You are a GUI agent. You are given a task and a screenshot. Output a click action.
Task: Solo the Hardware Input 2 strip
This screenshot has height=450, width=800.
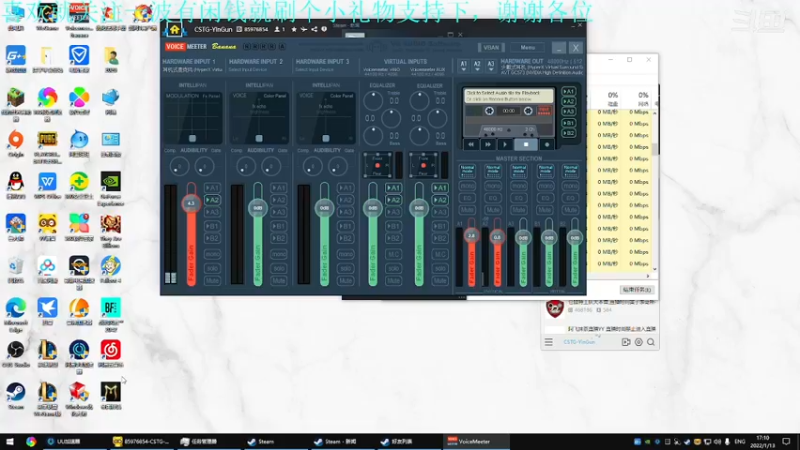279,268
